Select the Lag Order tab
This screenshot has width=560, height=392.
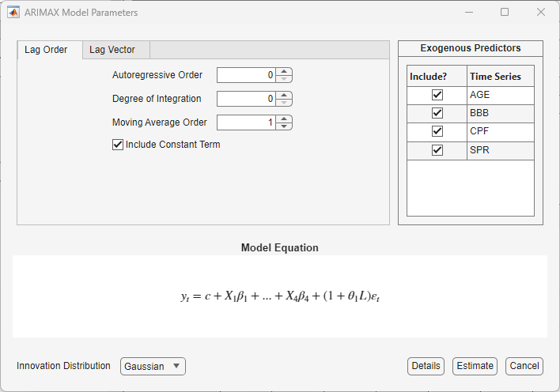point(46,50)
